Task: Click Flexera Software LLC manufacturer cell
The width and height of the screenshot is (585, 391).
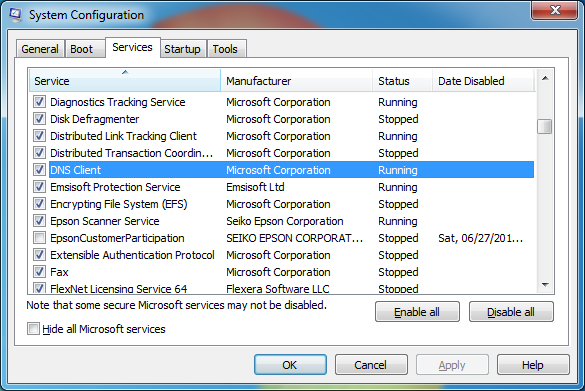Action: (x=278, y=288)
